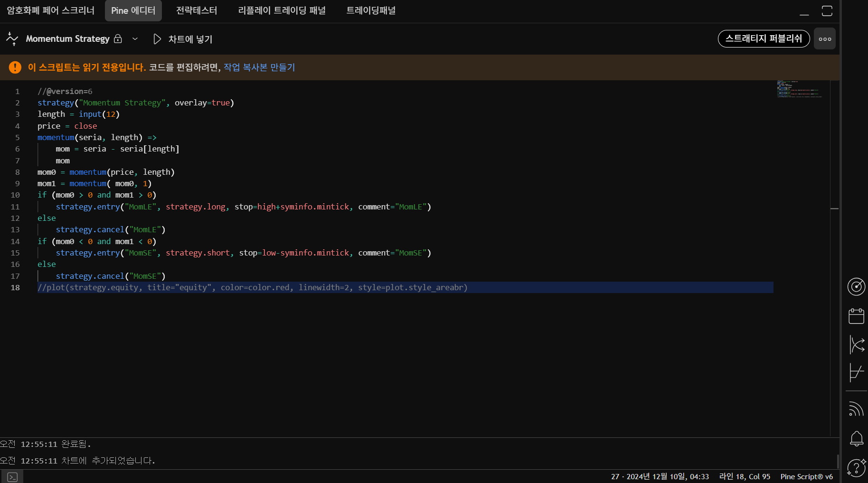Click the price = close line
This screenshot has height=483, width=868.
tap(67, 126)
